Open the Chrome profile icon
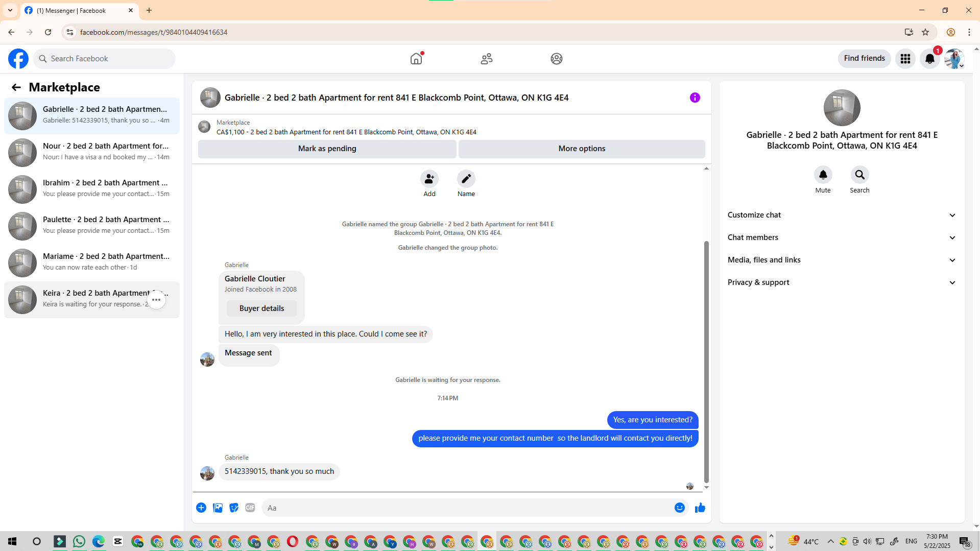The height and width of the screenshot is (551, 980). [951, 32]
